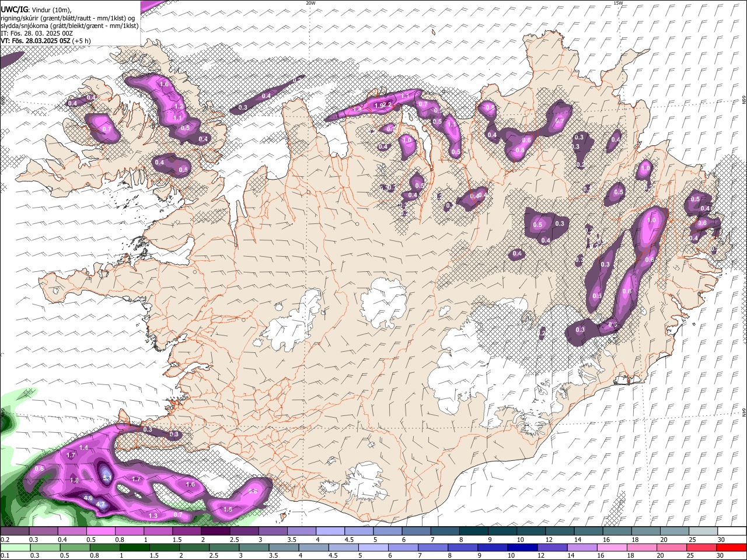Click the '30' label in the lower legend
The height and width of the screenshot is (560, 747).
(720, 556)
